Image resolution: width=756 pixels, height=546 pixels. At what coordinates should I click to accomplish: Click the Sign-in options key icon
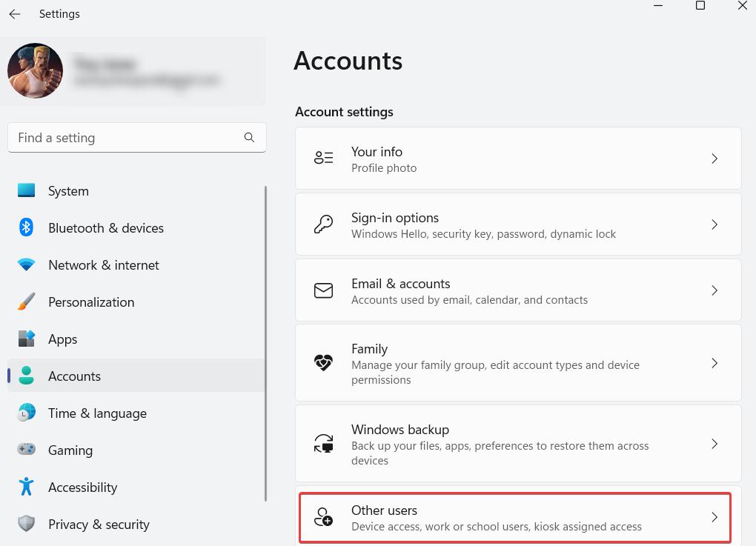pos(323,224)
